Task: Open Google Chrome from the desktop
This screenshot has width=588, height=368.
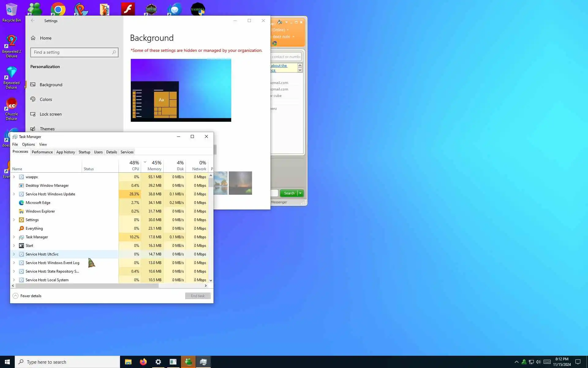Action: coord(58,9)
